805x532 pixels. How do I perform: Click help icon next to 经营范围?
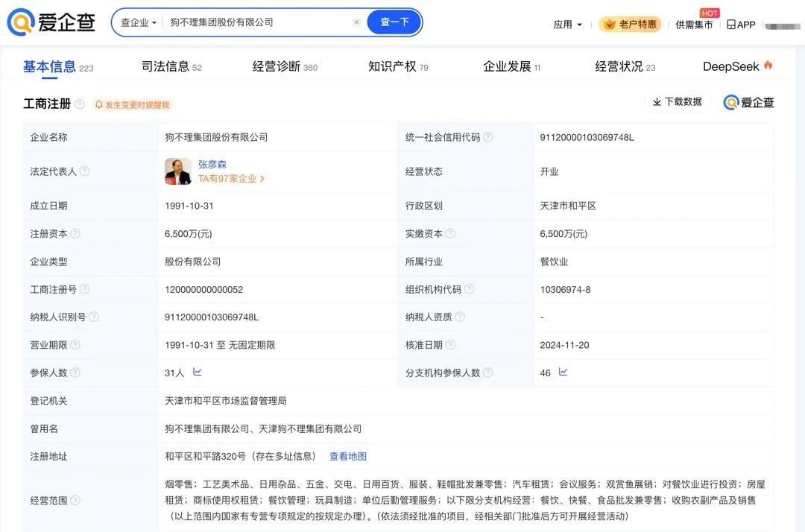pos(75,500)
